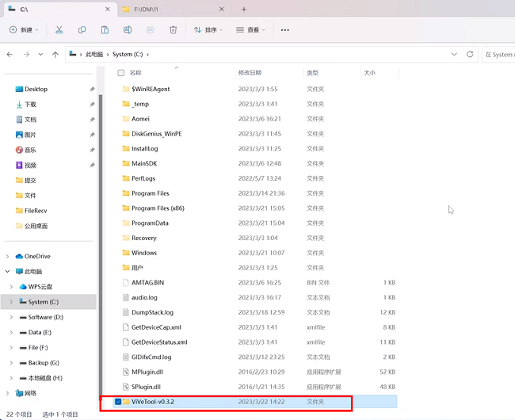This screenshot has width=515, height=420.
Task: Uncheck the ViVeTool-v0.3.2 folder checkbox
Action: pyautogui.click(x=119, y=402)
